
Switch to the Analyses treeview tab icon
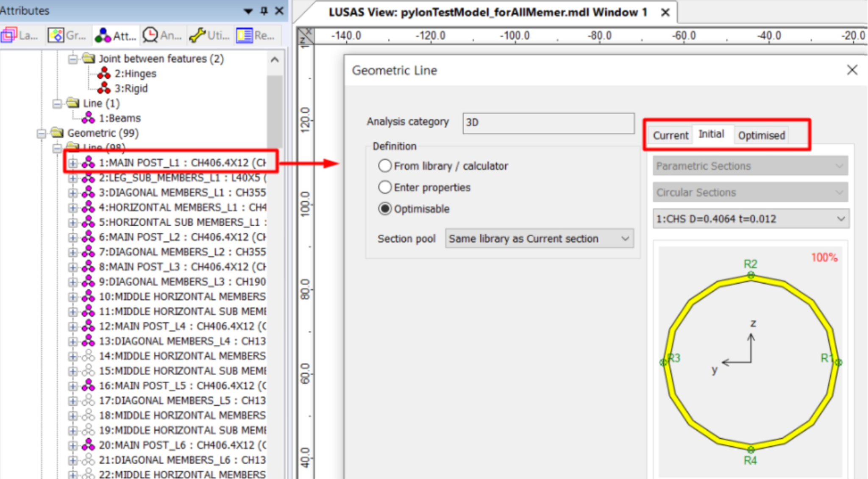[150, 35]
